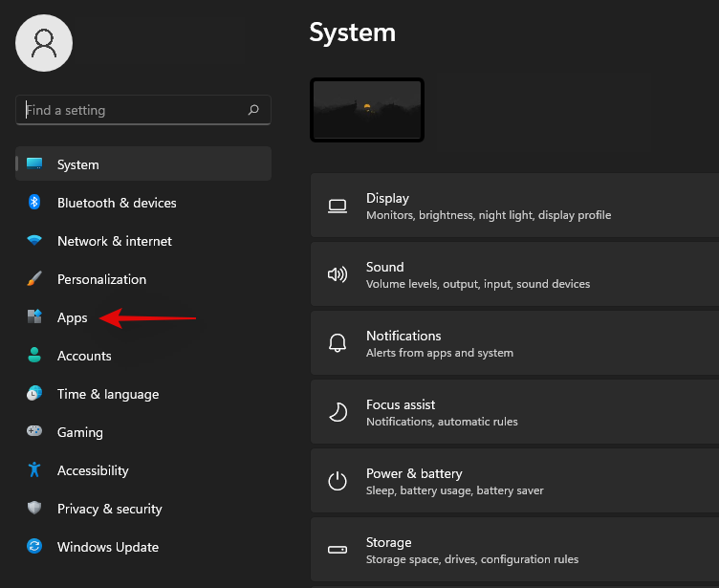Select System in the left navigation
The height and width of the screenshot is (588, 719).
coord(77,164)
